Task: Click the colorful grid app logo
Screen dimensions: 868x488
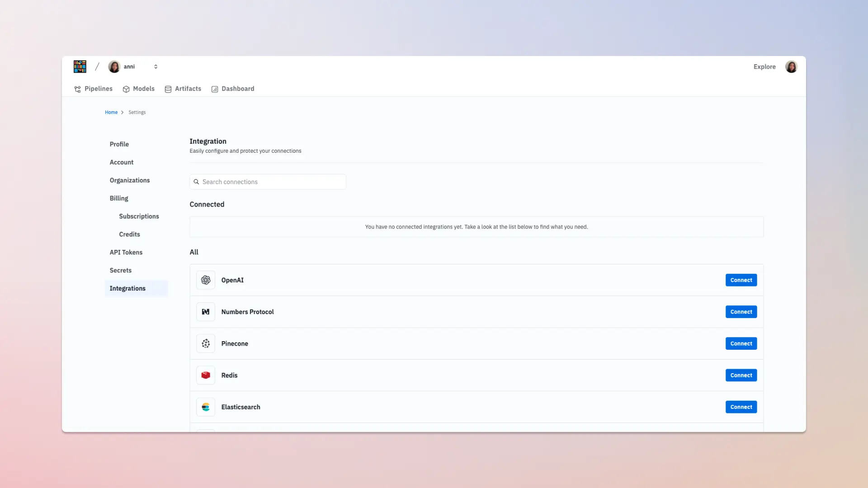Action: 80,66
